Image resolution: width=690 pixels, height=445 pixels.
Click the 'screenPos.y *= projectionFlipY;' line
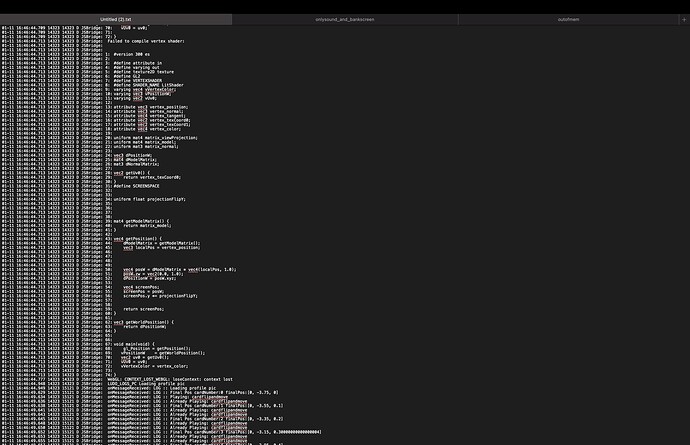coord(160,296)
